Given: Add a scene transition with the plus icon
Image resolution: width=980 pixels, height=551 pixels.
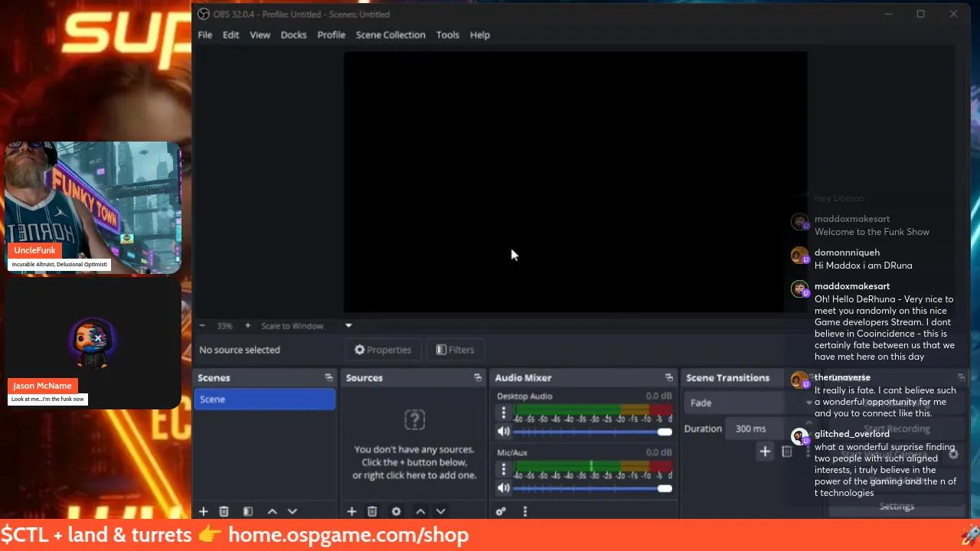Looking at the screenshot, I should [764, 452].
